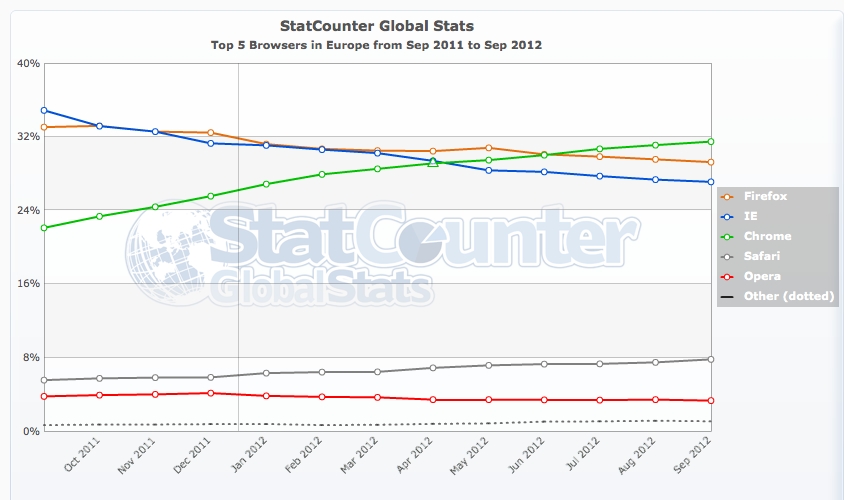Click the gray Safari legend marker
854x500 pixels.
click(727, 256)
